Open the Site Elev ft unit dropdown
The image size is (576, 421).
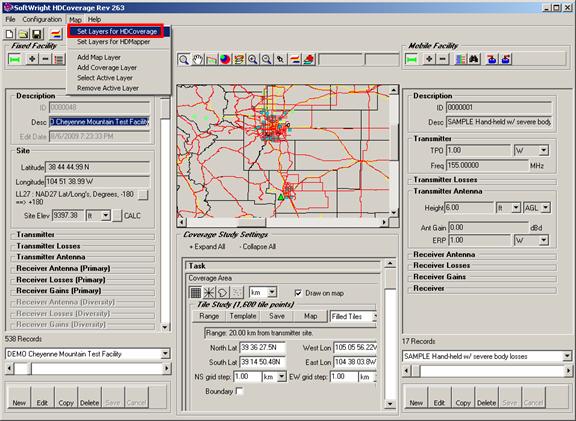point(106,215)
